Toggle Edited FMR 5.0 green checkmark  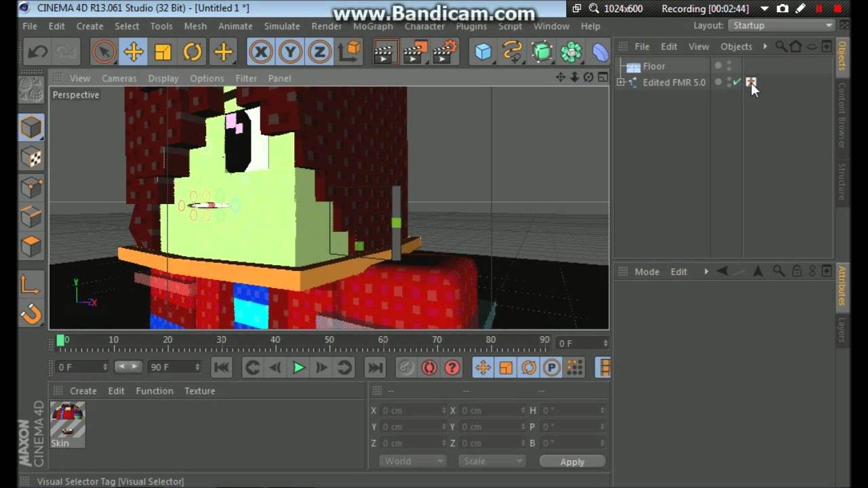point(736,81)
